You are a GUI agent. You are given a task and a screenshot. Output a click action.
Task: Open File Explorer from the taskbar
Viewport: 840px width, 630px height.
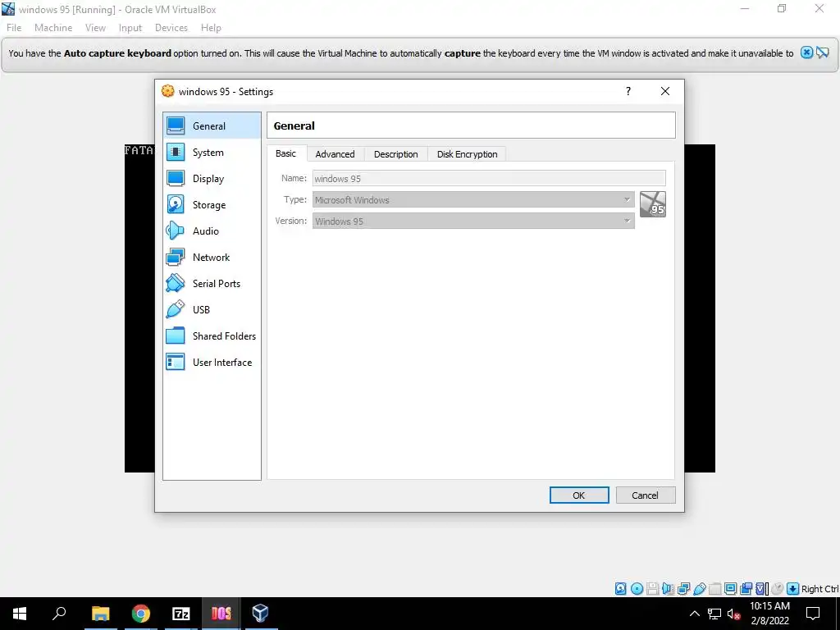[100, 614]
